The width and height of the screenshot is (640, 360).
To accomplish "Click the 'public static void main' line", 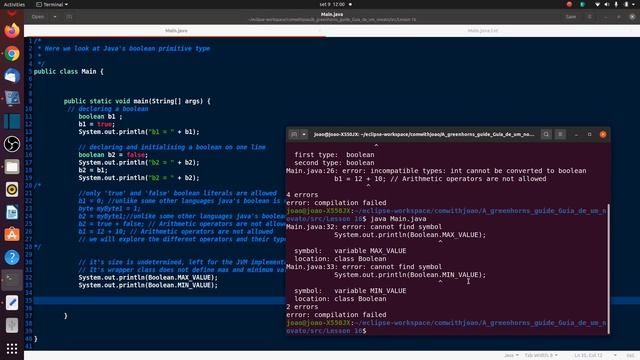I will 137,101.
